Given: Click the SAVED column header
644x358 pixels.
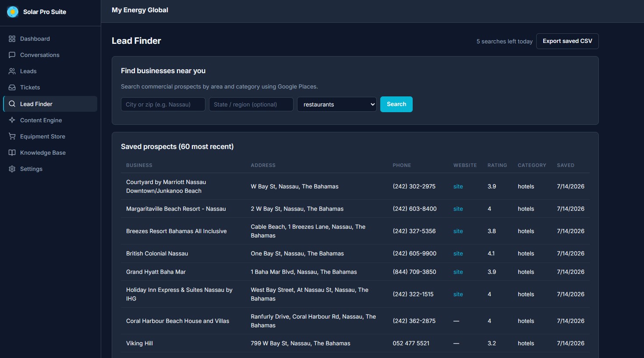Looking at the screenshot, I should [566, 165].
